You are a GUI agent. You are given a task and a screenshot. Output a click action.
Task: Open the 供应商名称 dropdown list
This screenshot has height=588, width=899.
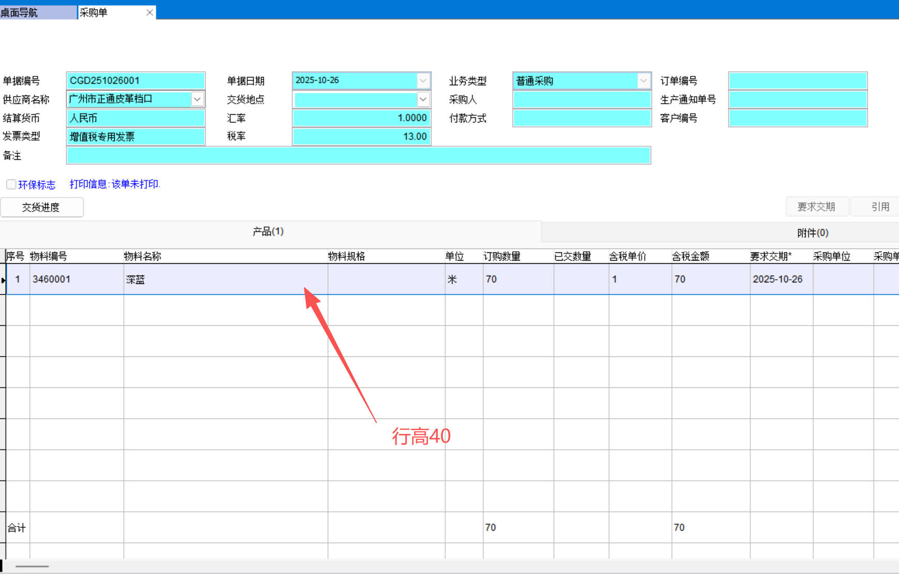point(197,99)
